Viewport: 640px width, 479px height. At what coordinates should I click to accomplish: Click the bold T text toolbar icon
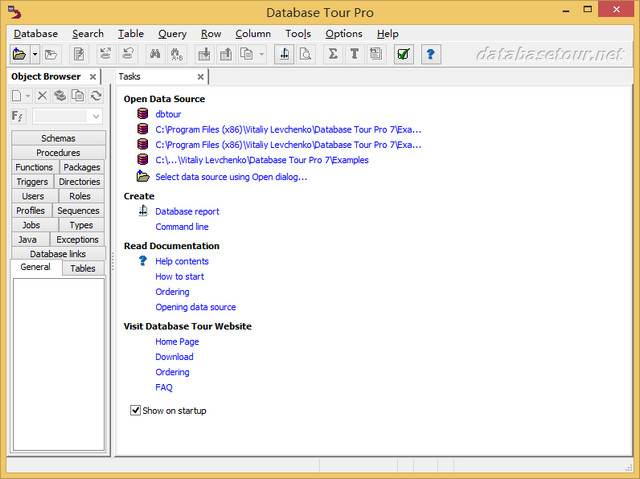(x=354, y=54)
